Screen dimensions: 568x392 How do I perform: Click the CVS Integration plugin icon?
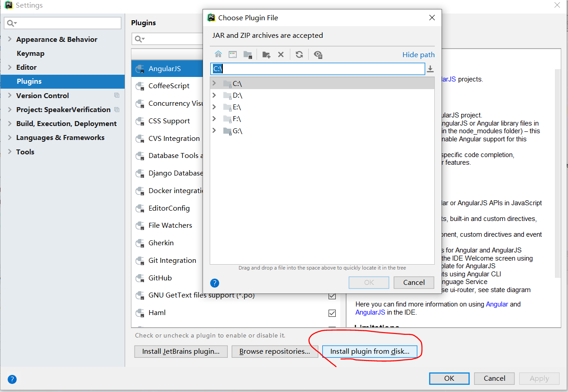point(140,139)
